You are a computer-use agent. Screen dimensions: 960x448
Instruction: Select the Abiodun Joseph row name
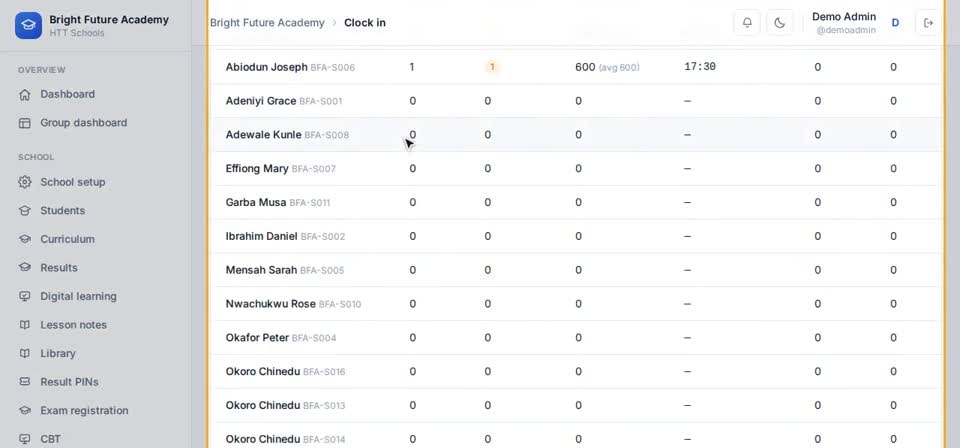click(266, 67)
